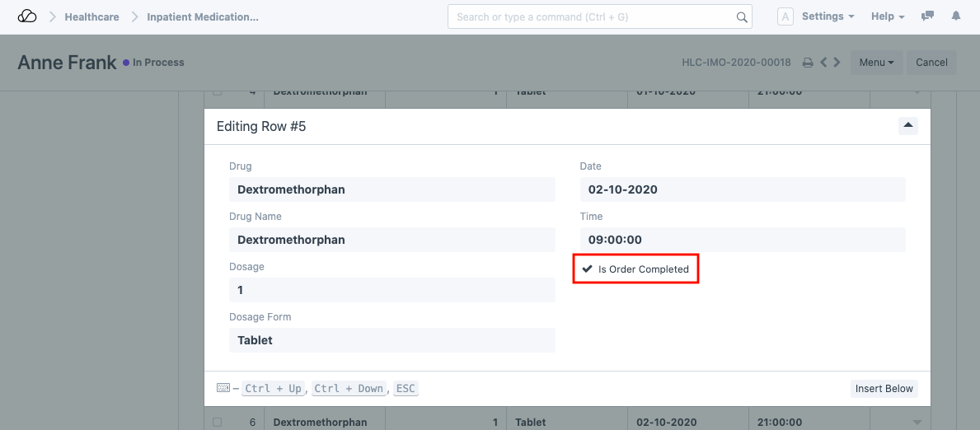Screen dimensions: 980x430
Task: Click the Cancel button
Action: 931,63
